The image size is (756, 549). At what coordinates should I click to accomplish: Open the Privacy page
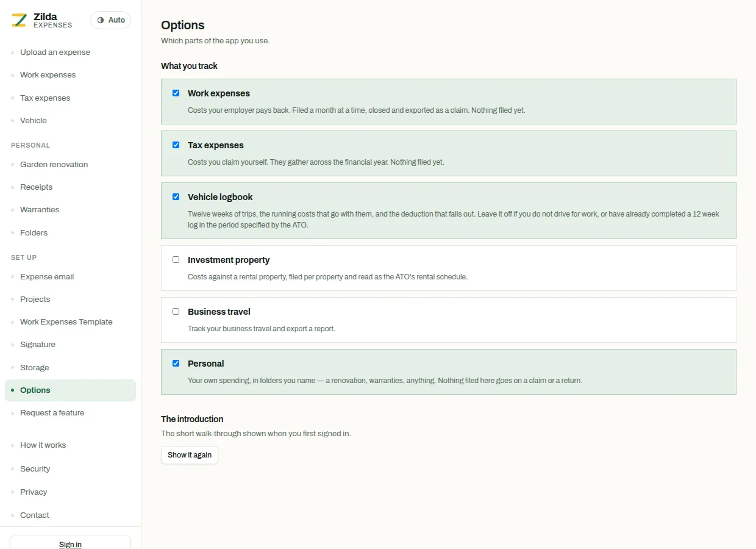click(70, 492)
